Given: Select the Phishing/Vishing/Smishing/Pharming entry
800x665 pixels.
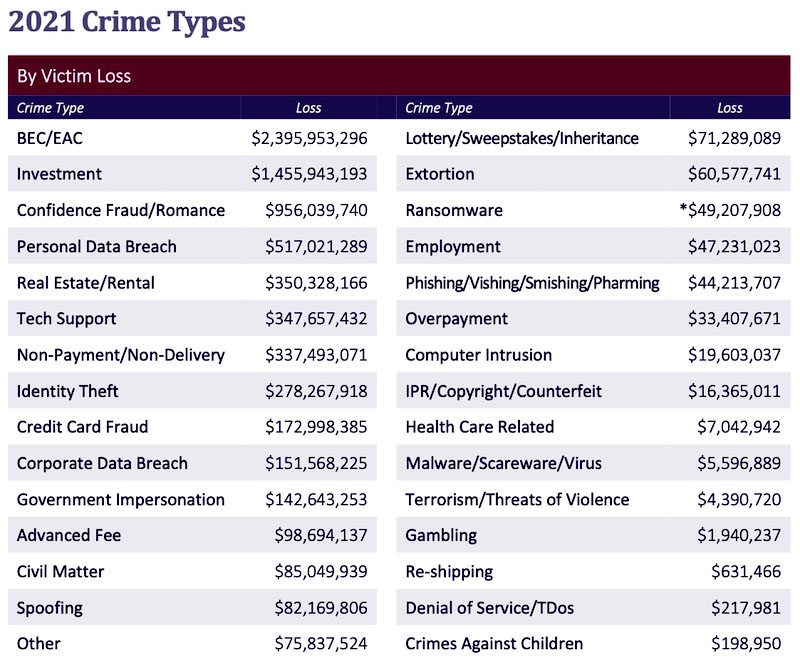Looking at the screenshot, I should pos(532,283).
